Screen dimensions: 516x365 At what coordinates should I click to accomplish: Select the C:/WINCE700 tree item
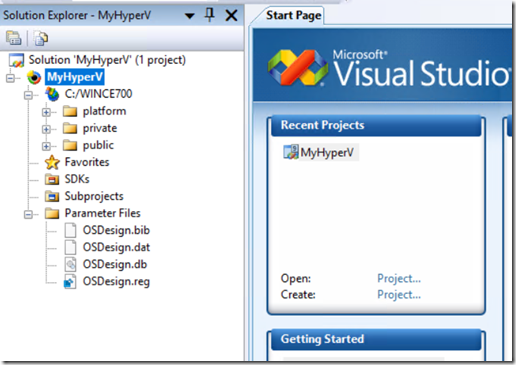click(x=98, y=94)
